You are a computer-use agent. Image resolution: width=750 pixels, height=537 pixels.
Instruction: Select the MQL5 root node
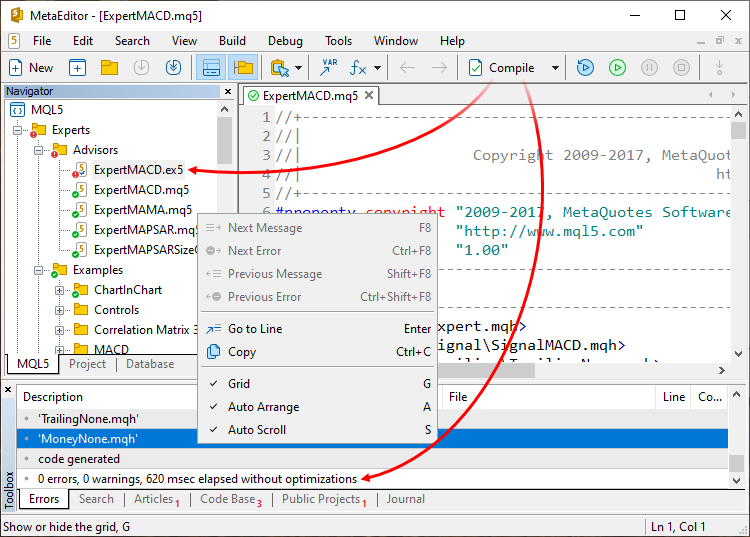pyautogui.click(x=47, y=110)
